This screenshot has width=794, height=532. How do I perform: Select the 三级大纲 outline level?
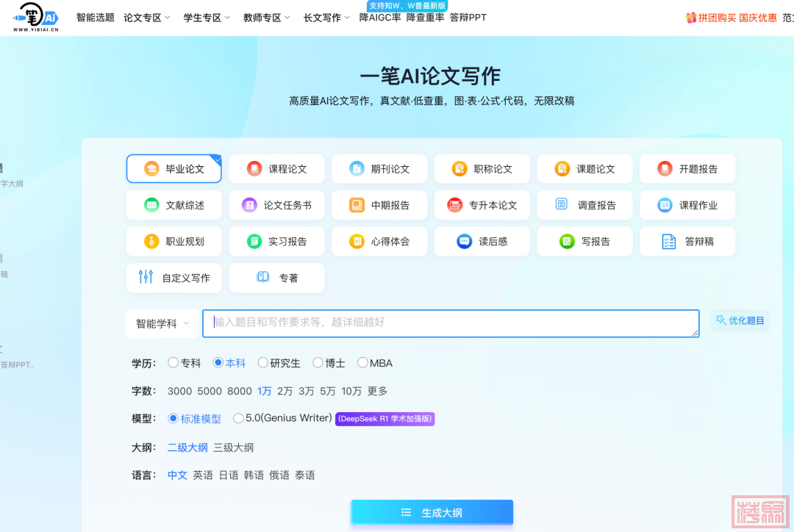pyautogui.click(x=233, y=447)
